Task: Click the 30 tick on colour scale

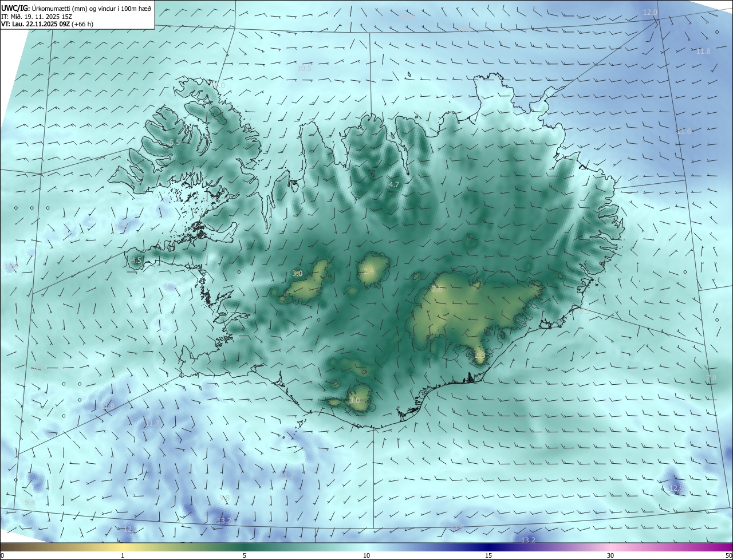Action: (610, 555)
